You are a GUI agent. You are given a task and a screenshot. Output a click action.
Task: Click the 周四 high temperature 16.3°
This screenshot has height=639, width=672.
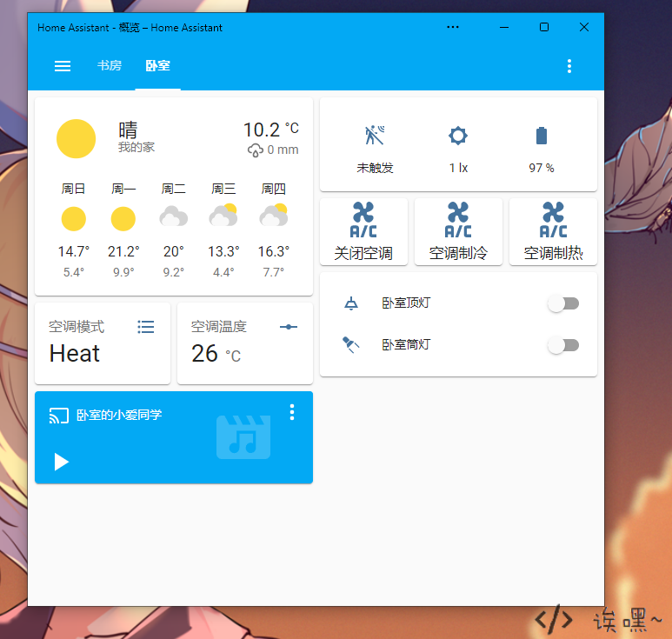coord(274,251)
